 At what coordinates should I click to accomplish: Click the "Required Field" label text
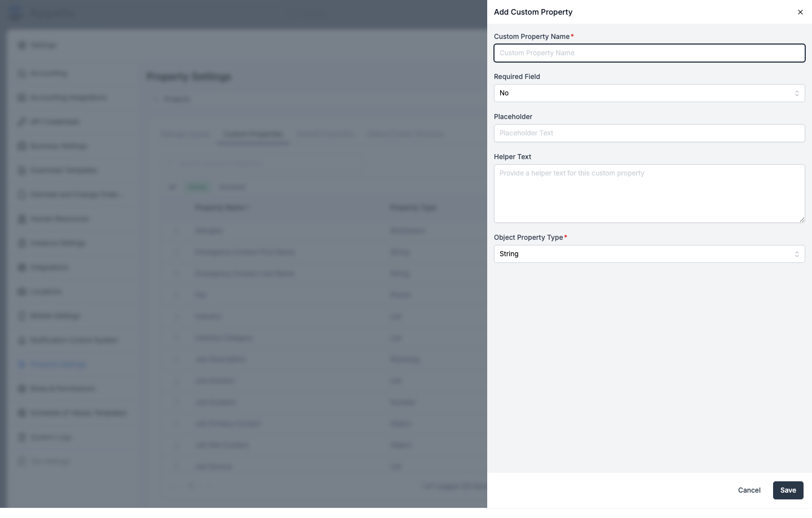517,77
